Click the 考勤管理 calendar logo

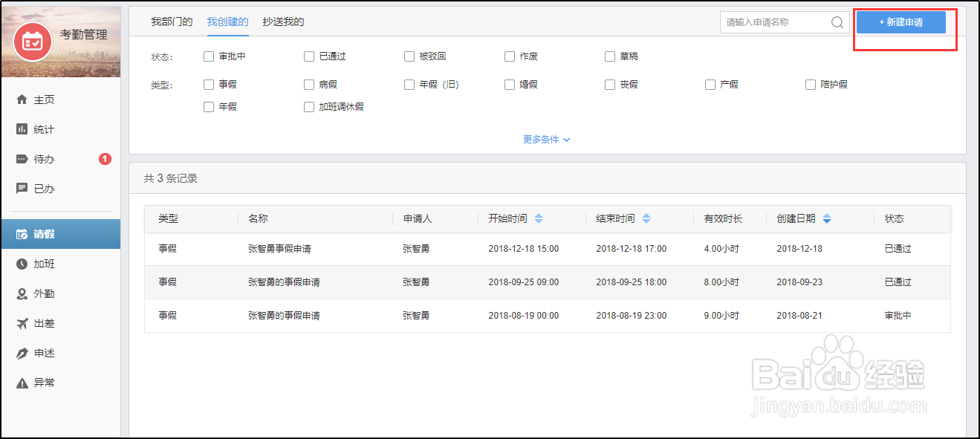33,41
